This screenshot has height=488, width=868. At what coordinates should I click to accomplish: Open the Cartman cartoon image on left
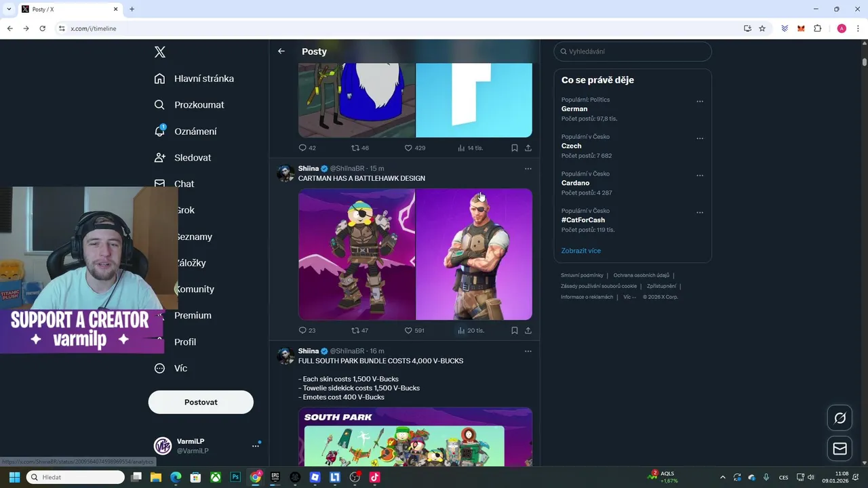point(357,254)
